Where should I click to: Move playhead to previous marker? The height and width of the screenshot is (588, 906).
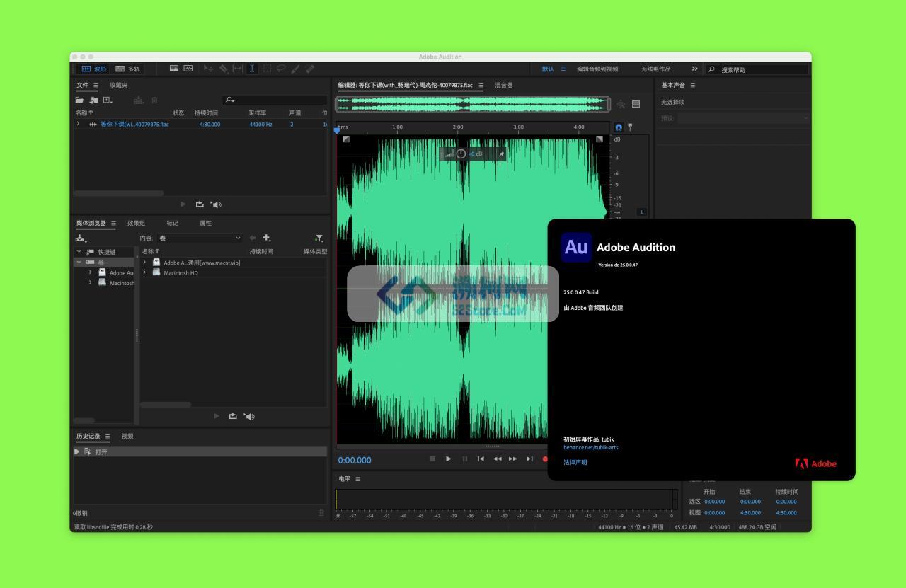pyautogui.click(x=481, y=459)
